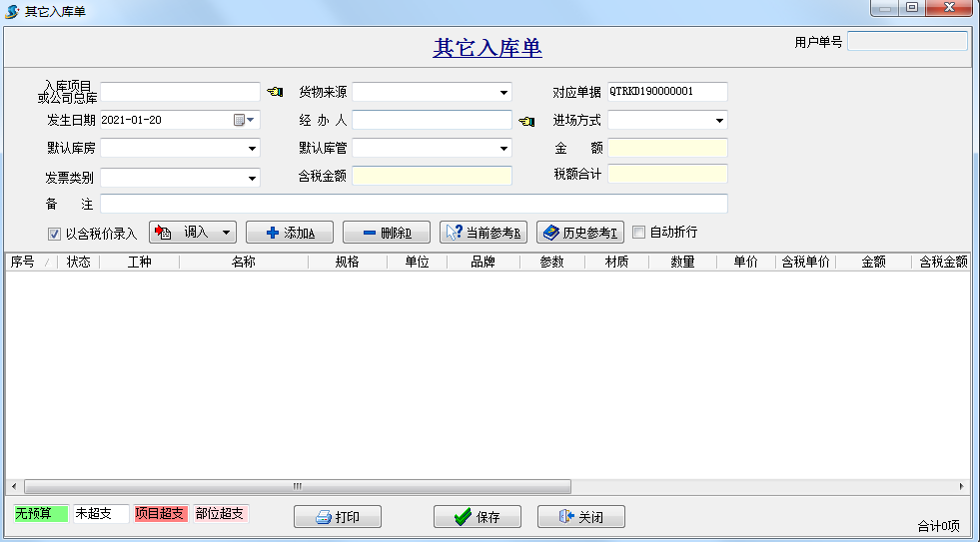Expand the 默认库管 dropdown
This screenshot has height=542, width=980.
[503, 149]
